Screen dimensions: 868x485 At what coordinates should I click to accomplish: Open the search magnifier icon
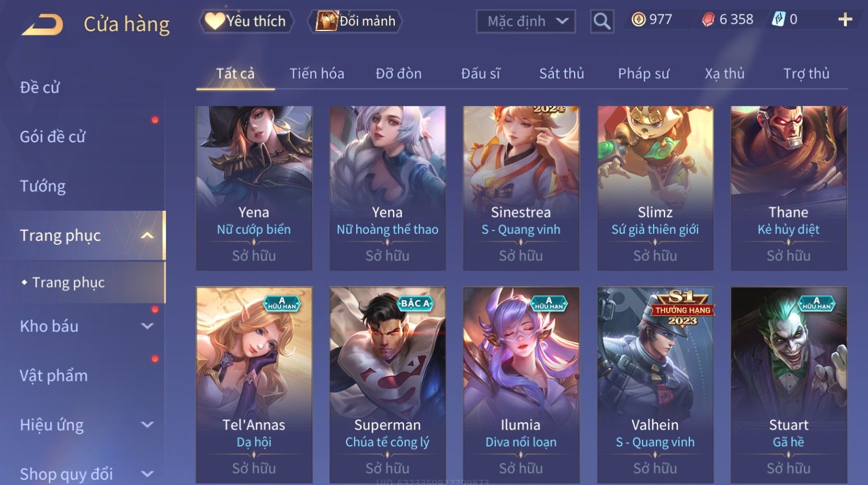[x=602, y=22]
